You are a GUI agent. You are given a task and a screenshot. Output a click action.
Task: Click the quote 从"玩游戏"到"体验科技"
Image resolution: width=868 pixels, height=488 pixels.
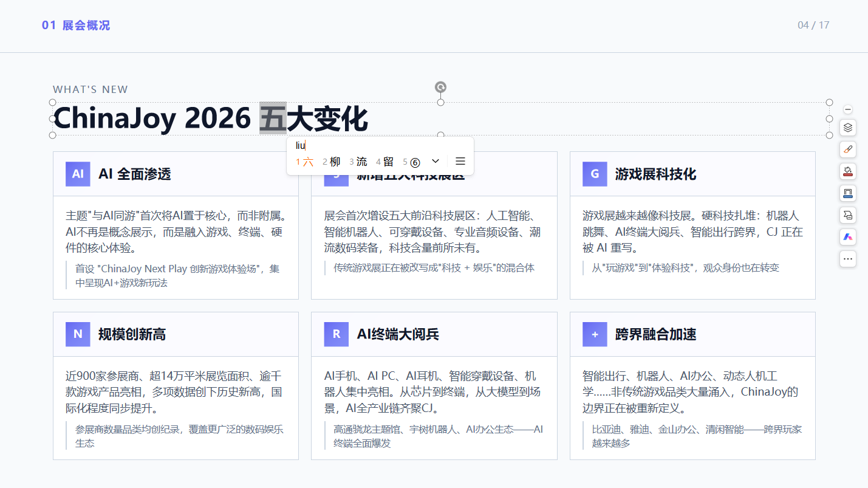click(685, 268)
